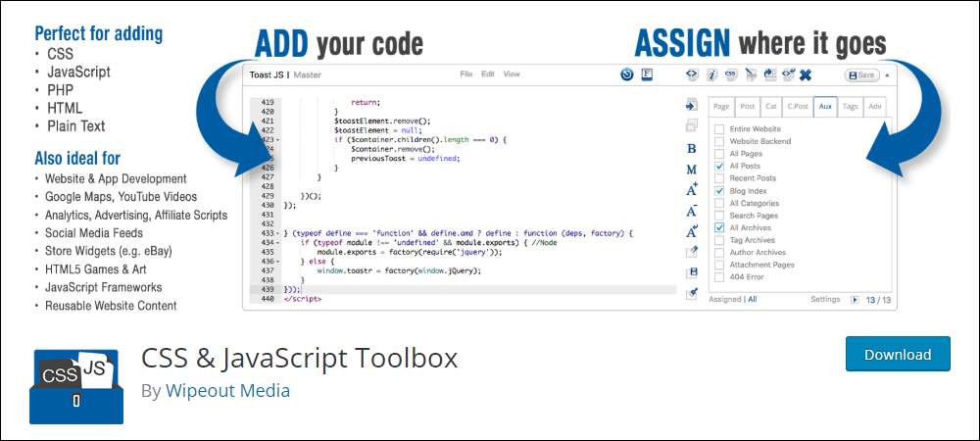
Task: Open the Adv tab
Action: coord(875,107)
